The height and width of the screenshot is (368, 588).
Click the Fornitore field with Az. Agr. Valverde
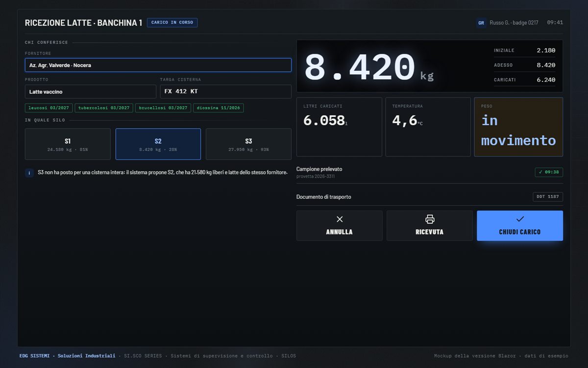pos(158,65)
